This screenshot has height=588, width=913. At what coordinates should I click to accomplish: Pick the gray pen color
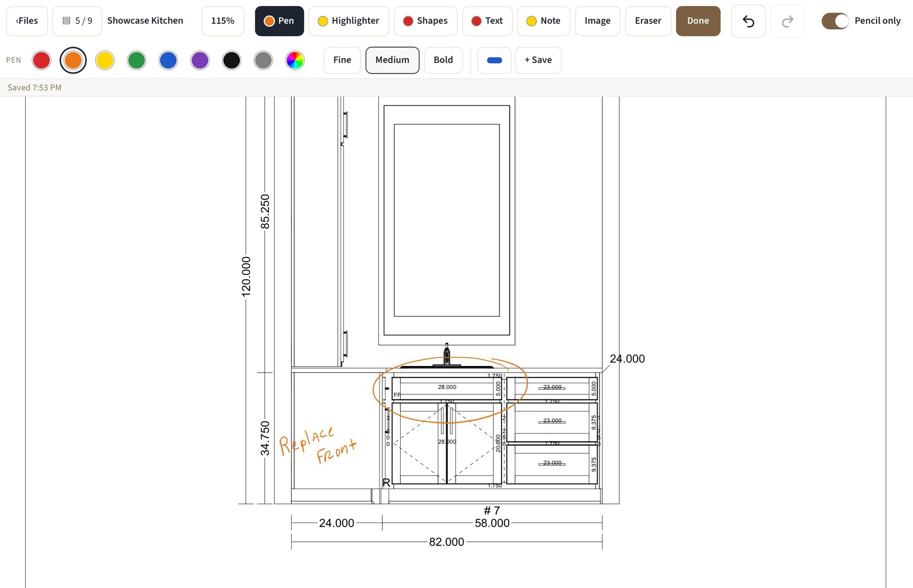[x=263, y=60]
